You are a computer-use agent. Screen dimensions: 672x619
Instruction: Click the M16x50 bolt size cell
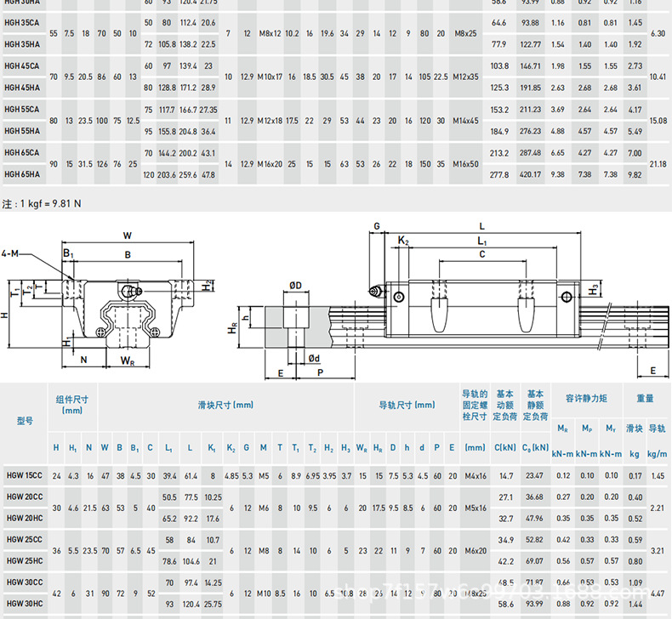click(465, 163)
